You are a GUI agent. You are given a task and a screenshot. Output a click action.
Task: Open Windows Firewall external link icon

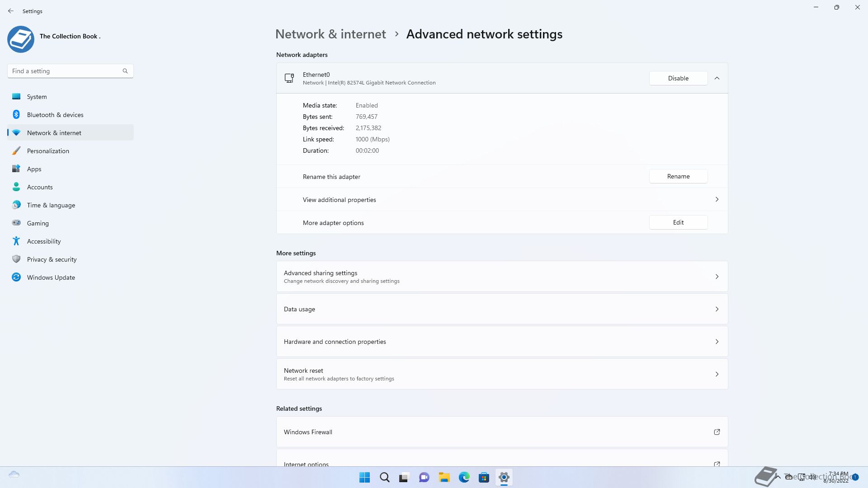717,432
